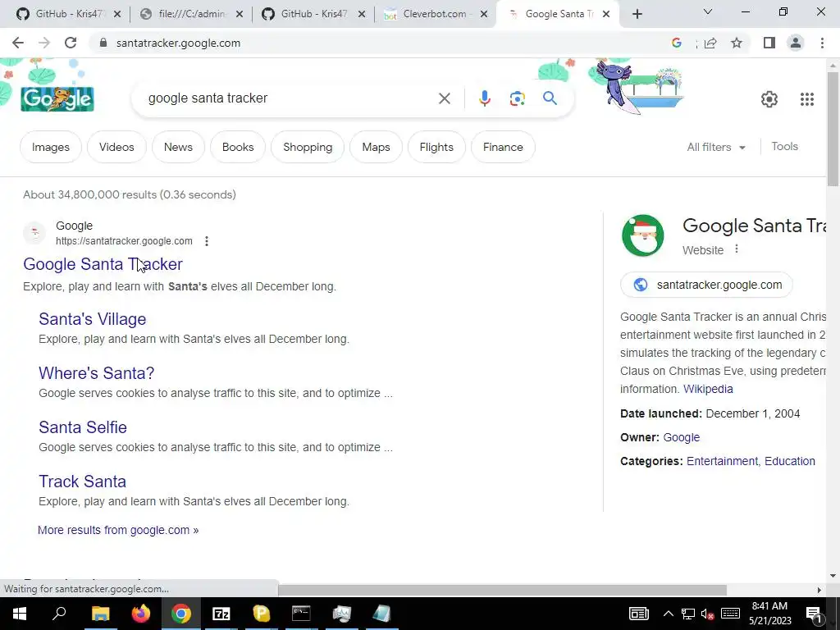The image size is (840, 630).
Task: Open a new browser tab
Action: coord(637,14)
